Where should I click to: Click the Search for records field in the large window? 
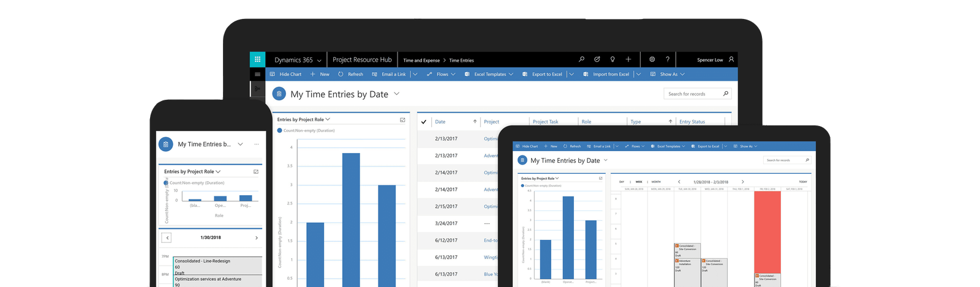(x=697, y=94)
